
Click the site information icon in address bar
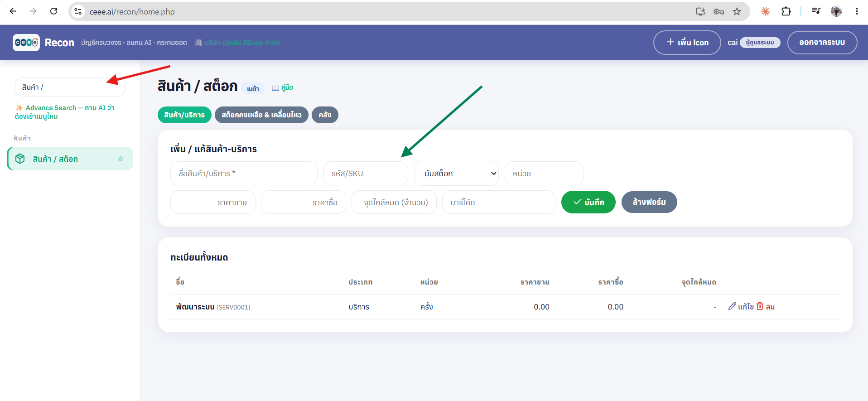point(78,12)
